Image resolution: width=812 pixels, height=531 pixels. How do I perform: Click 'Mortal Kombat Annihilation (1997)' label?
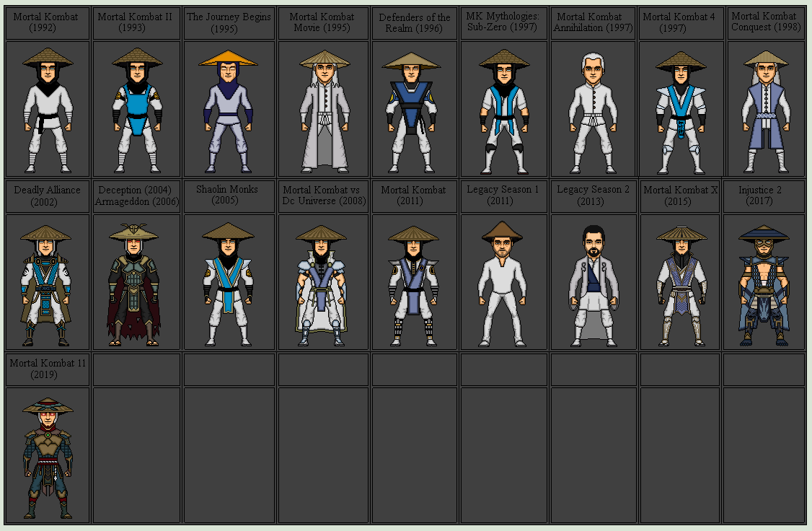tap(593, 22)
